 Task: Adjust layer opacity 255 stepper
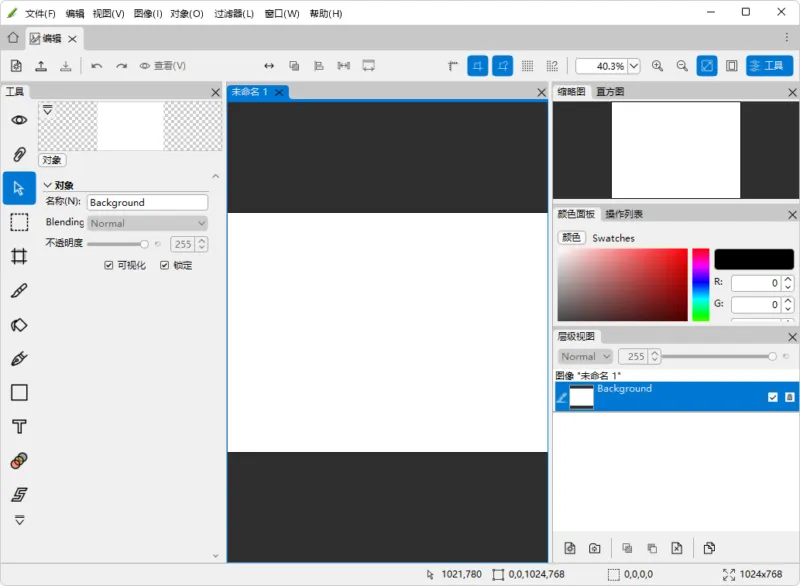point(655,356)
